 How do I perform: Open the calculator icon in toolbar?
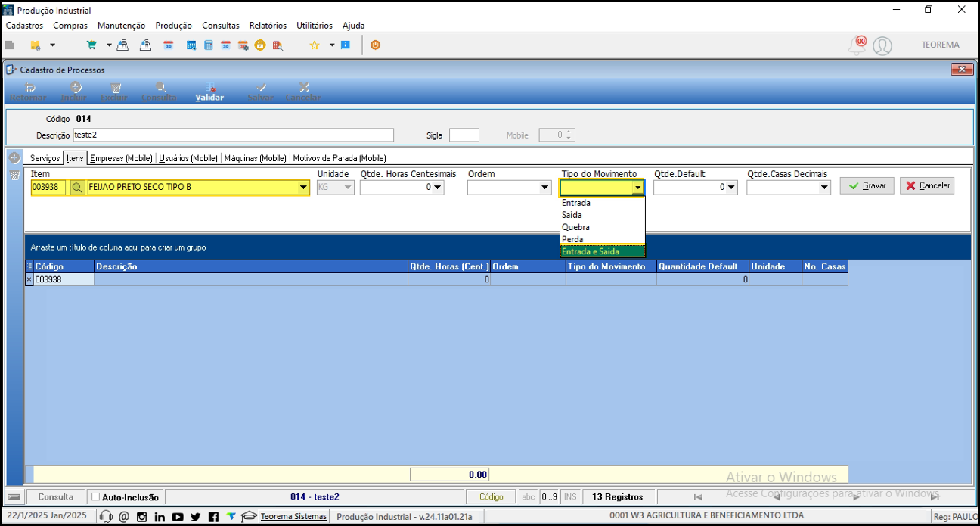click(x=208, y=45)
